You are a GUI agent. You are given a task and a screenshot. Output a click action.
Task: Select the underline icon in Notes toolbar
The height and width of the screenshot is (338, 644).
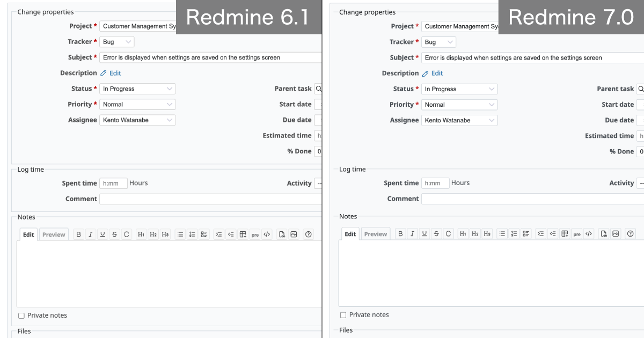[102, 234]
